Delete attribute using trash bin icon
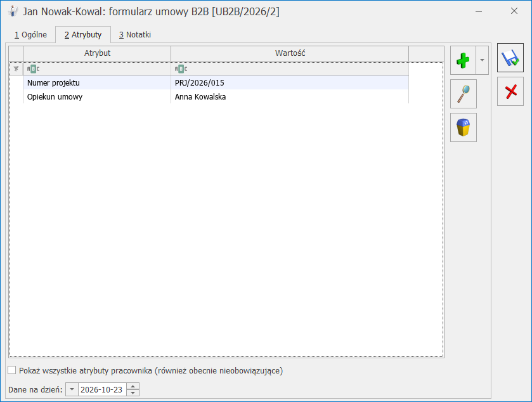 (x=464, y=127)
